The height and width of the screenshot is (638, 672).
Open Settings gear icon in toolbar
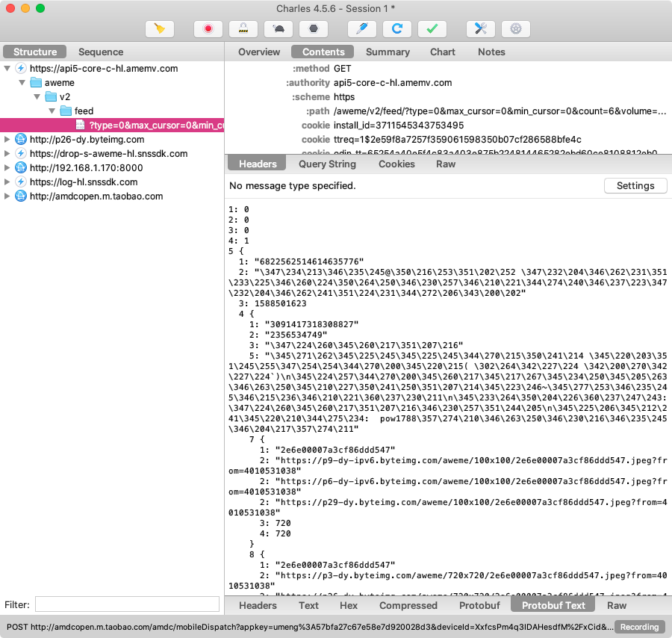[x=516, y=28]
